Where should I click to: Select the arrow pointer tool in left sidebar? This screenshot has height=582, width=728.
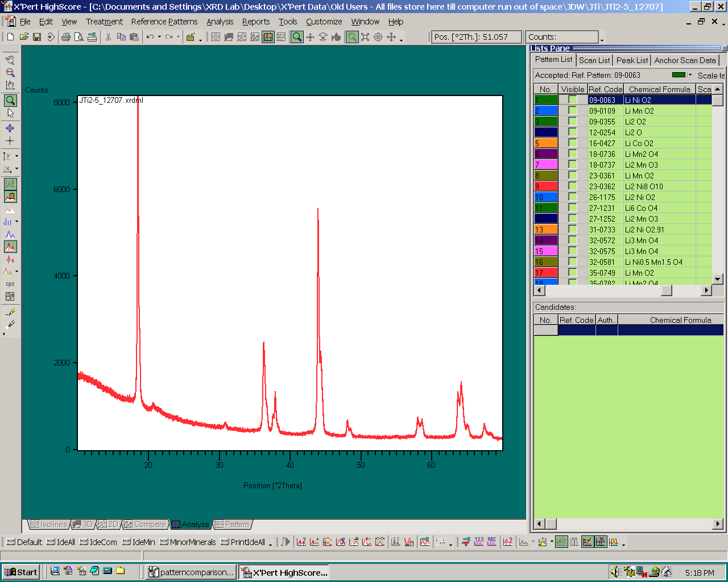pyautogui.click(x=10, y=113)
